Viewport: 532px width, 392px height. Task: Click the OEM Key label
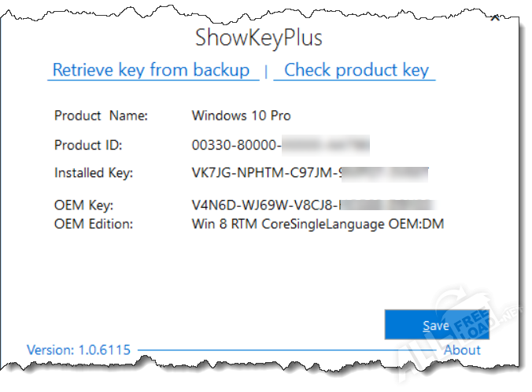pyautogui.click(x=83, y=205)
